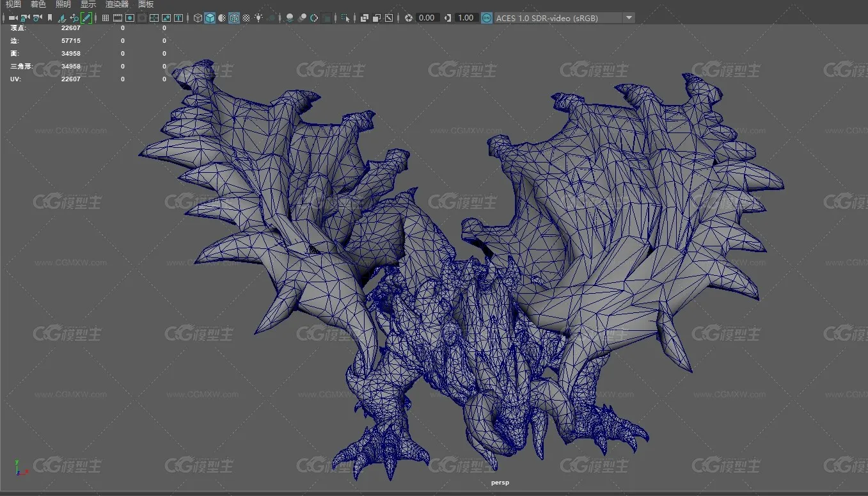The width and height of the screenshot is (868, 496).
Task: Open the 照明 menu
Action: pos(63,4)
